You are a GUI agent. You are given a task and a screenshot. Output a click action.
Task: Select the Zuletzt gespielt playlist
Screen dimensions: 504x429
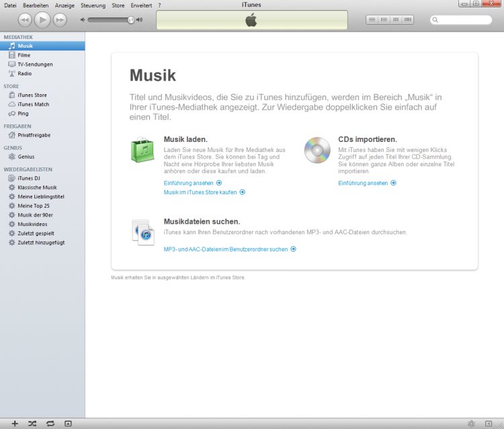[x=42, y=233]
